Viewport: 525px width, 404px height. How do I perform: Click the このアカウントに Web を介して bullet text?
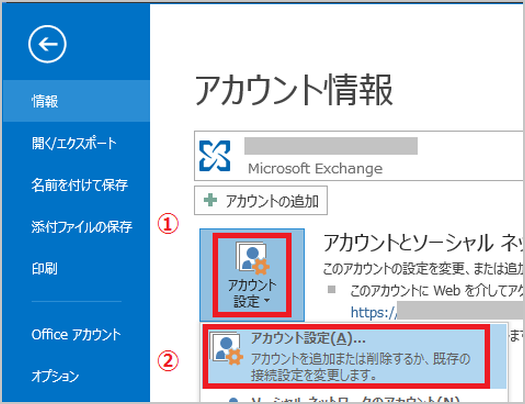coord(437,291)
